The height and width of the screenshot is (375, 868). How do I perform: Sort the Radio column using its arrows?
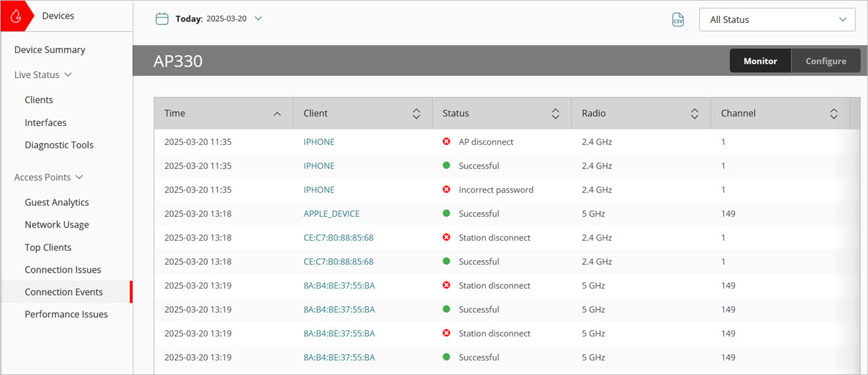click(694, 113)
